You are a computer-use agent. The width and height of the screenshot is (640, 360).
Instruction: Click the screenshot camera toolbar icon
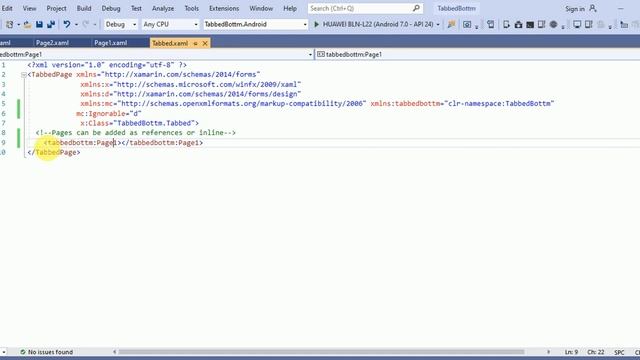pos(467,24)
